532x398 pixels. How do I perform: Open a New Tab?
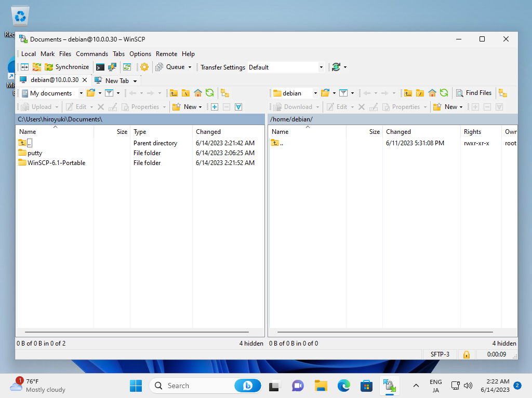112,80
